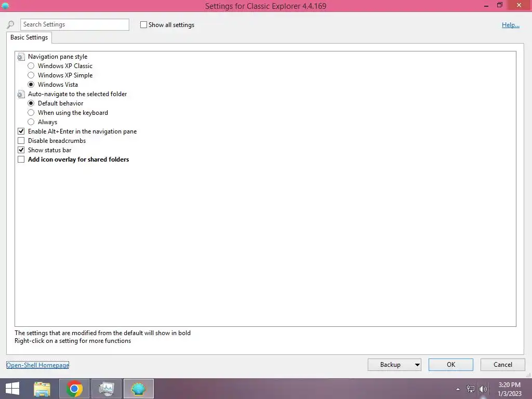
Task: Click the Auto-navigate setting icon
Action: coord(21,94)
